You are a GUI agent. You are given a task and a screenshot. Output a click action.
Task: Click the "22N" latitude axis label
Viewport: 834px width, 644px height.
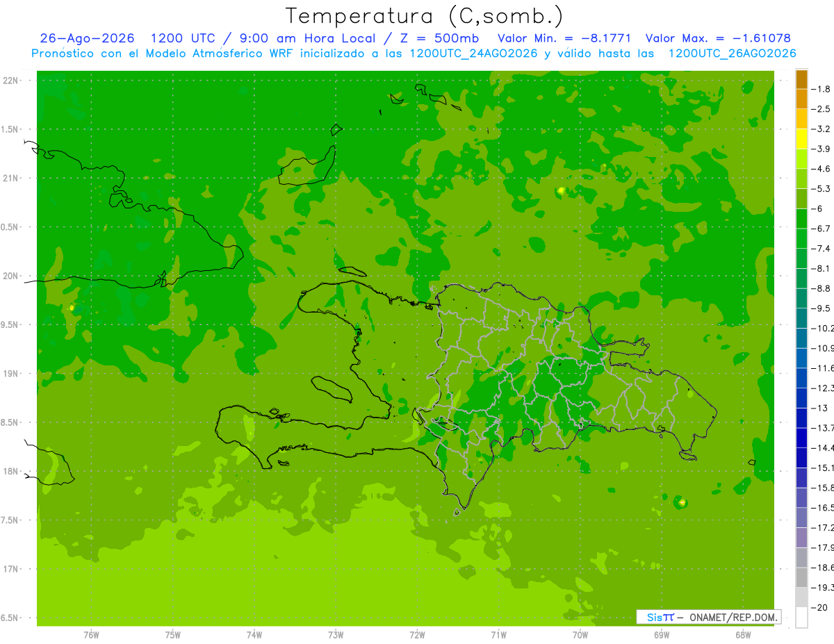pos(11,81)
